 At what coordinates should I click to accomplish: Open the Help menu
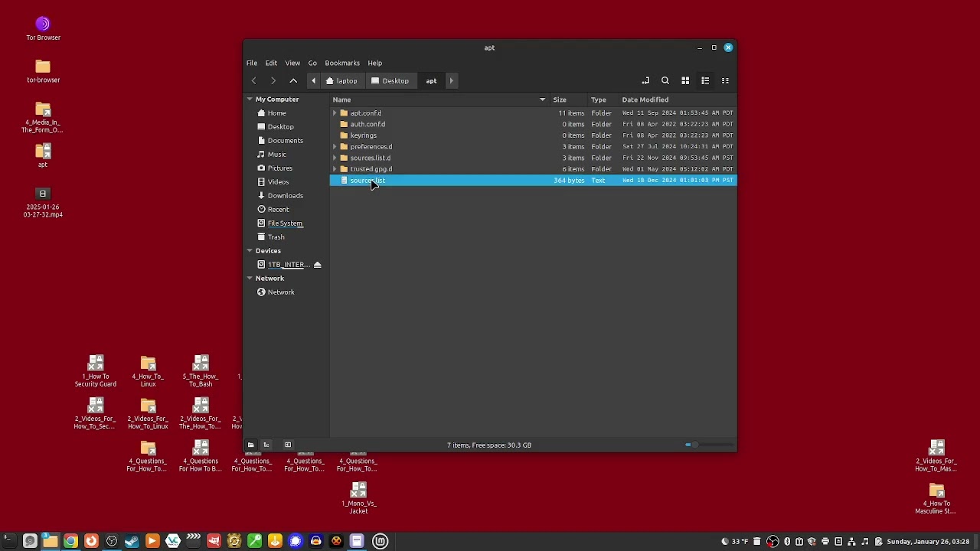[x=374, y=63]
